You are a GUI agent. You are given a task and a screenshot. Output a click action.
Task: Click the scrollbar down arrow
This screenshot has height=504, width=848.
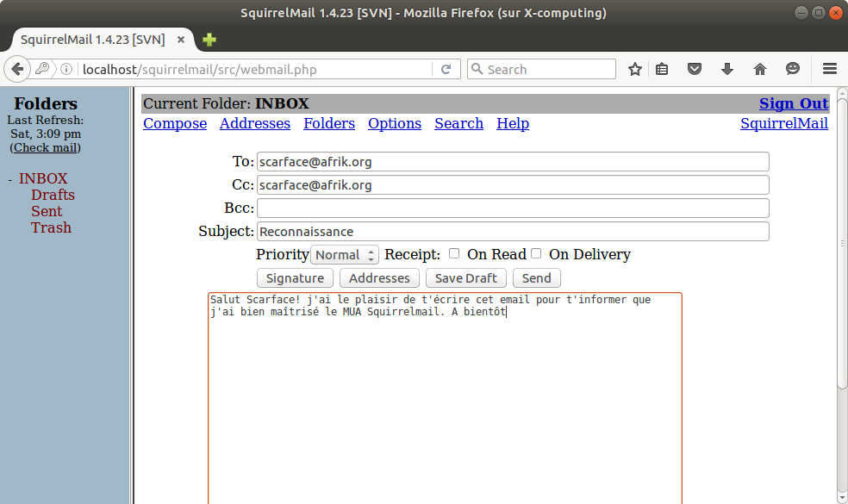point(841,498)
